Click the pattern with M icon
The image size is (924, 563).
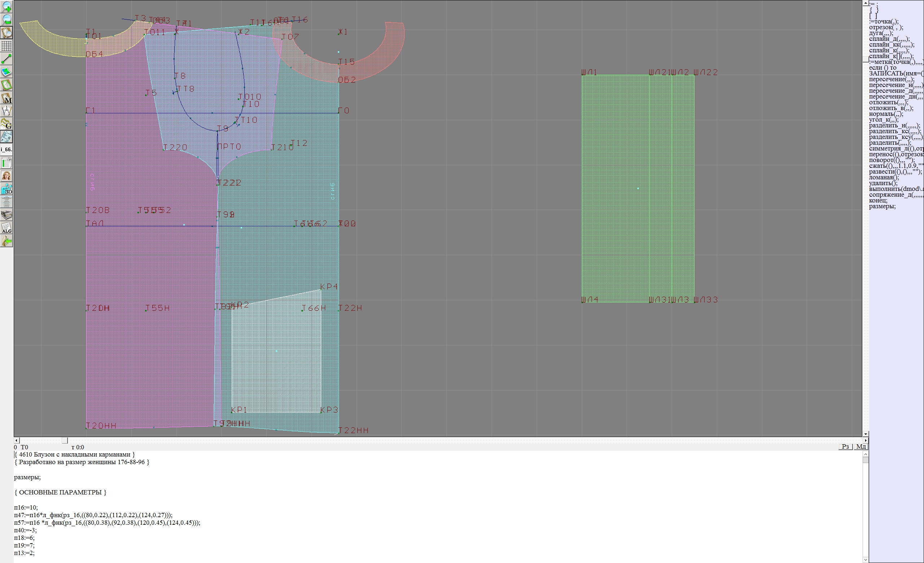[x=6, y=98]
